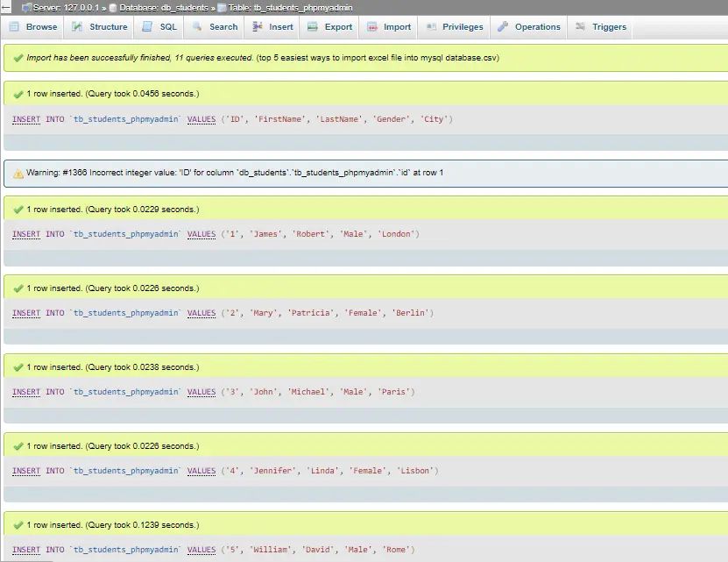This screenshot has height=562, width=728.
Task: Click the 'Lisbon' value in the query
Action: [x=415, y=471]
